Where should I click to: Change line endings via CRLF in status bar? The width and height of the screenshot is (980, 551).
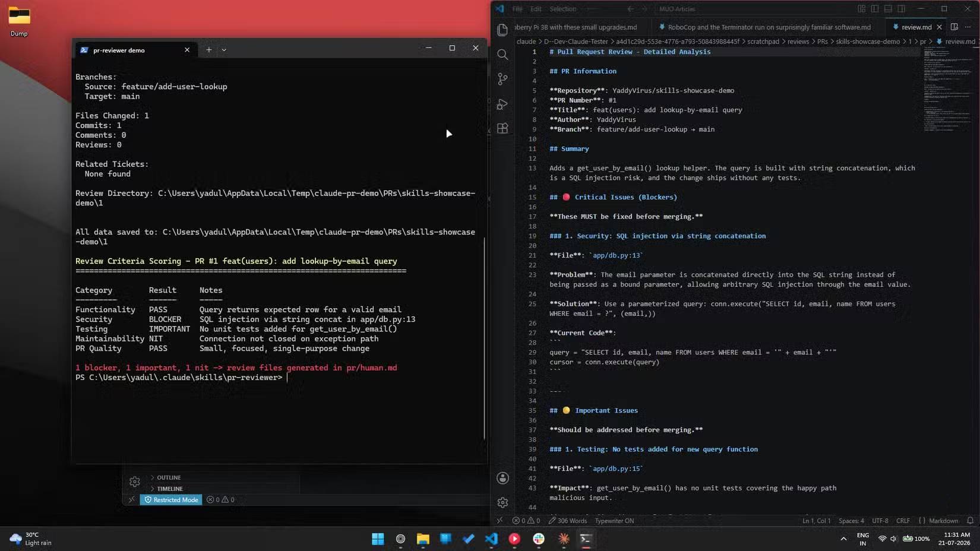903,521
